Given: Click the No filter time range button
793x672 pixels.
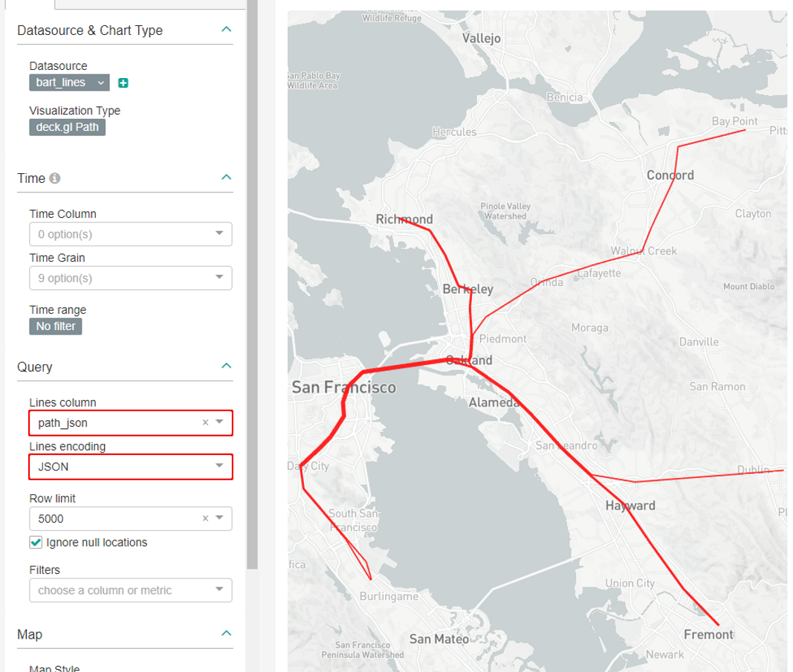Looking at the screenshot, I should tap(56, 326).
